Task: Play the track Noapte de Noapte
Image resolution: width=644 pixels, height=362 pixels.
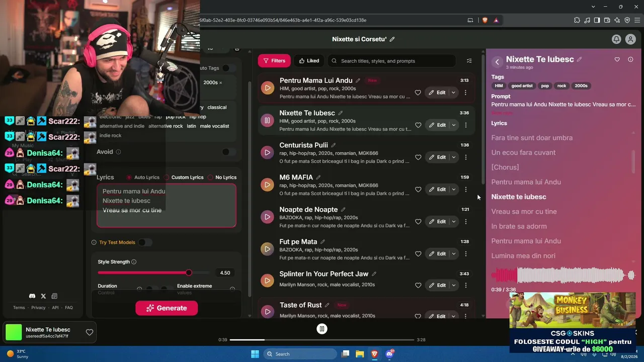Action: (267, 217)
